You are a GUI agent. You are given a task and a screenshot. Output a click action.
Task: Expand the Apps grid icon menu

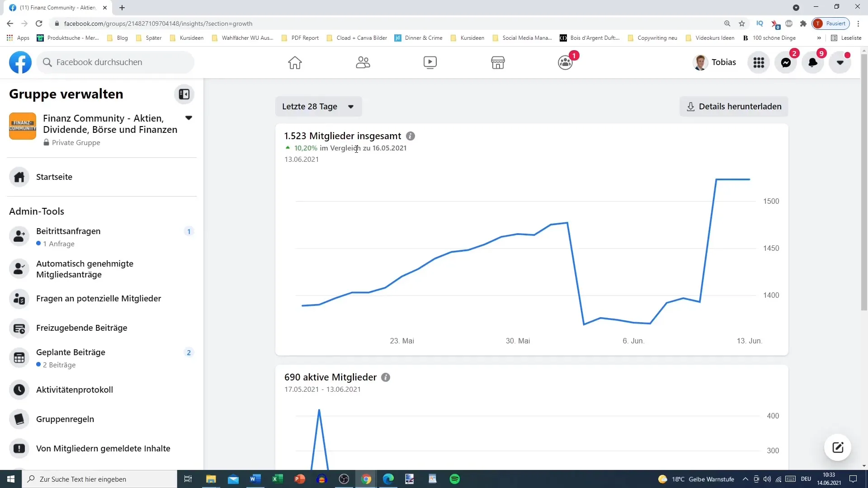759,62
